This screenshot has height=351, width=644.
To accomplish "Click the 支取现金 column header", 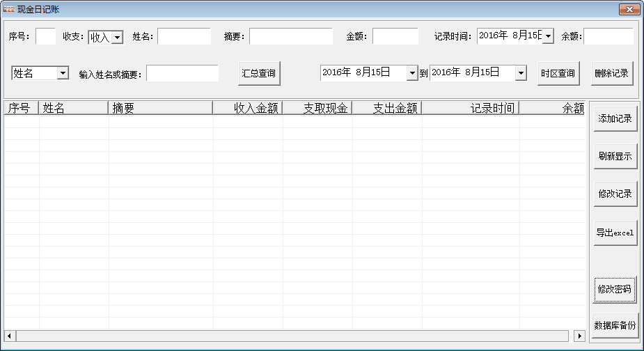I will click(317, 108).
